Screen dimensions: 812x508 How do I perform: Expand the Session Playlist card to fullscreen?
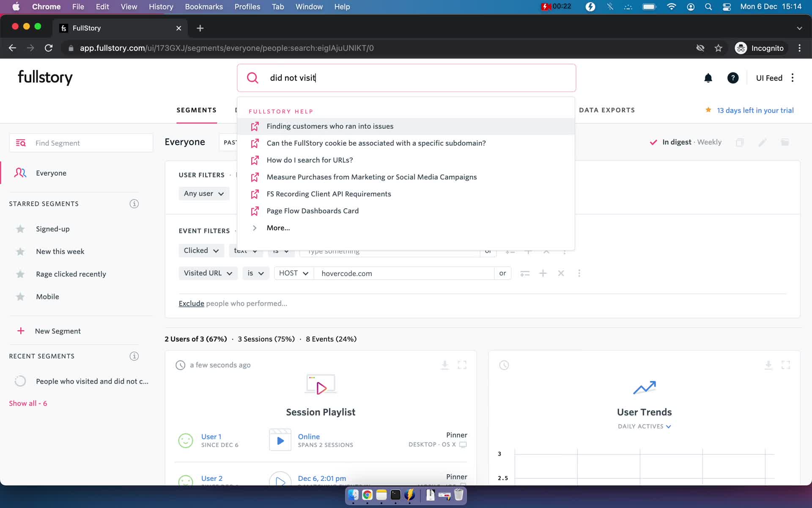[462, 365]
